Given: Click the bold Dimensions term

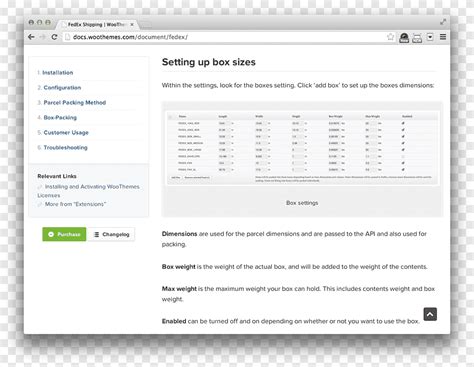Looking at the screenshot, I should tap(179, 234).
